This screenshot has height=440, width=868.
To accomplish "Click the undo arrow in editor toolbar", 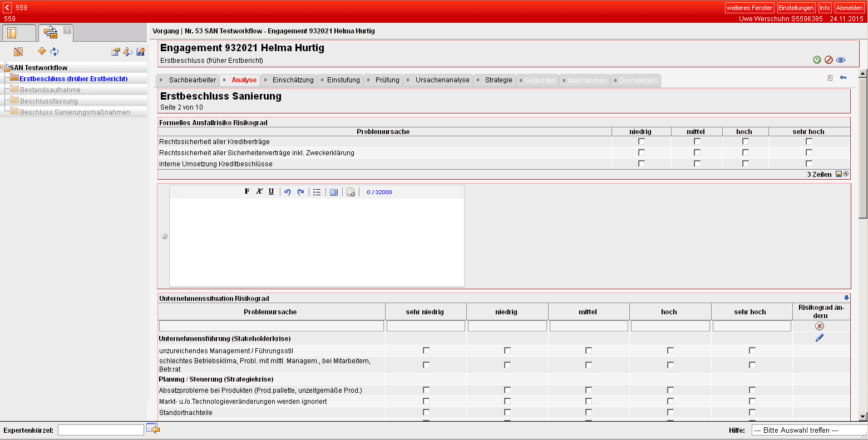I will (x=288, y=192).
